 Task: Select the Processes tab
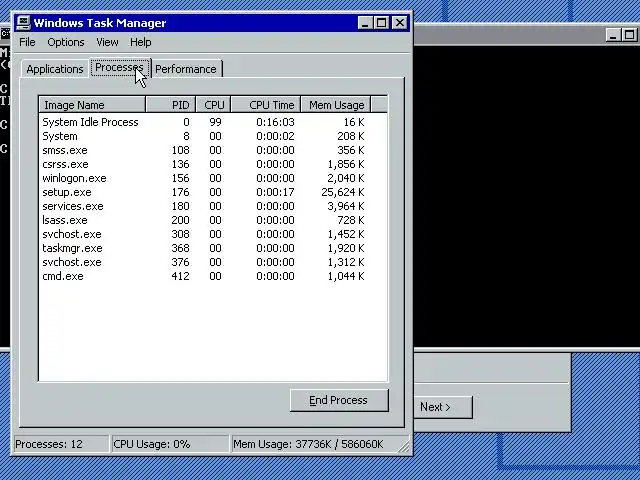pyautogui.click(x=119, y=67)
